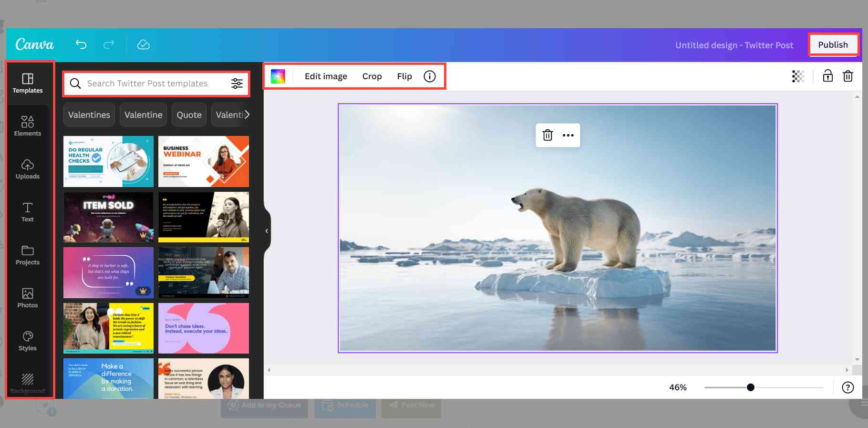Select the polar bear image on canvas

(558, 228)
